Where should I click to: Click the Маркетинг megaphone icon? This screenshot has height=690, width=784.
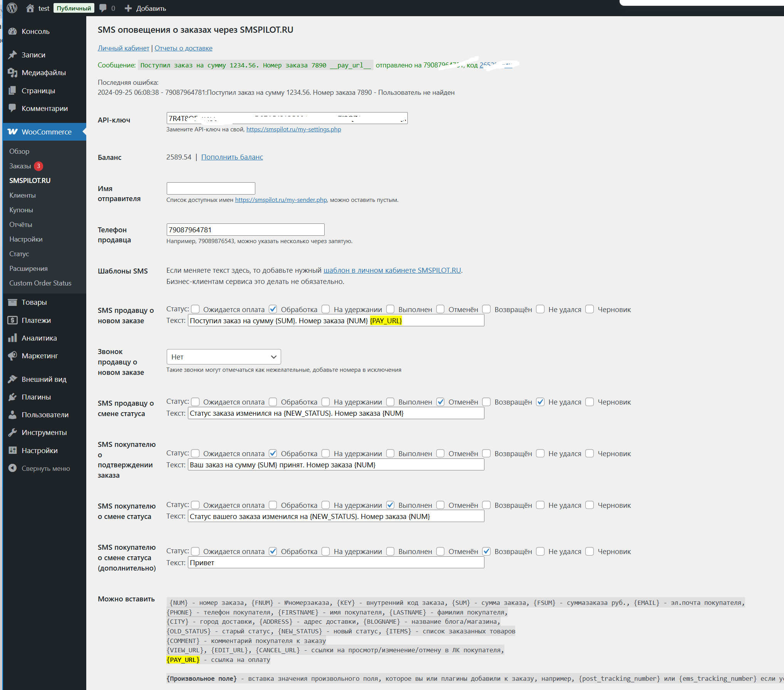pos(12,356)
